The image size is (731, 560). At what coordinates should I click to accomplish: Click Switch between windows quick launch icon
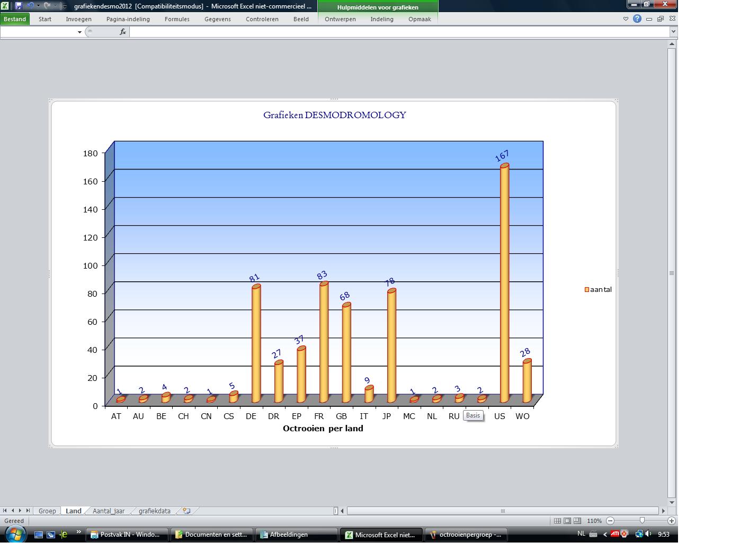pos(51,535)
